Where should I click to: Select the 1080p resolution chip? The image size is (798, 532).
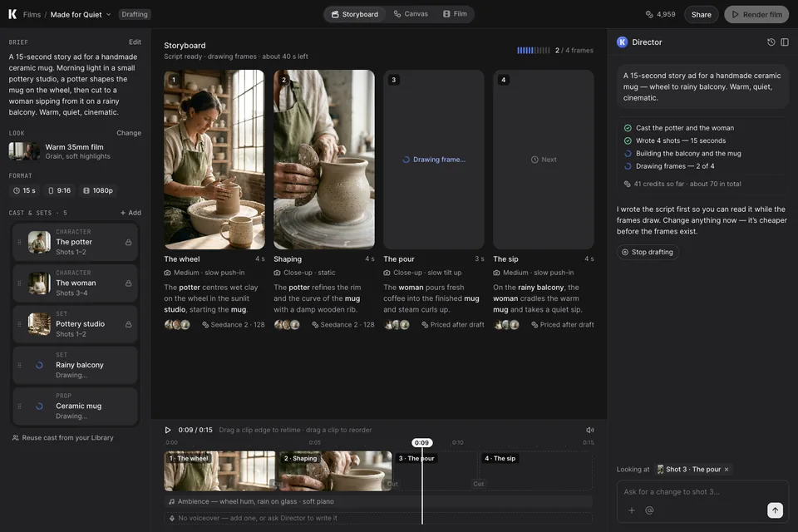(x=98, y=190)
